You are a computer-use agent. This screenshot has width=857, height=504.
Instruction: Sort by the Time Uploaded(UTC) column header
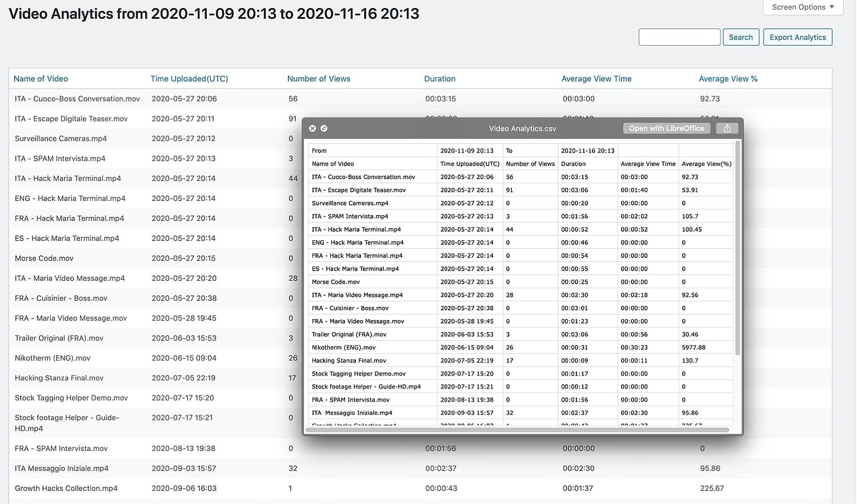(189, 79)
